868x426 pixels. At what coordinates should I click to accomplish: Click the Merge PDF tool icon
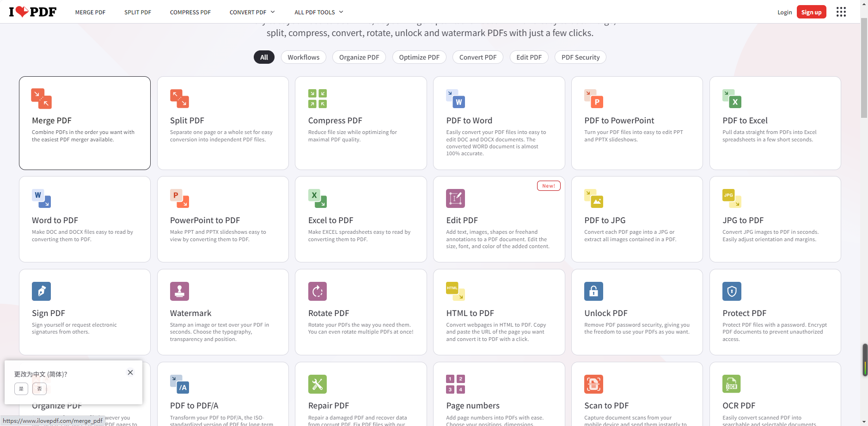(x=41, y=98)
